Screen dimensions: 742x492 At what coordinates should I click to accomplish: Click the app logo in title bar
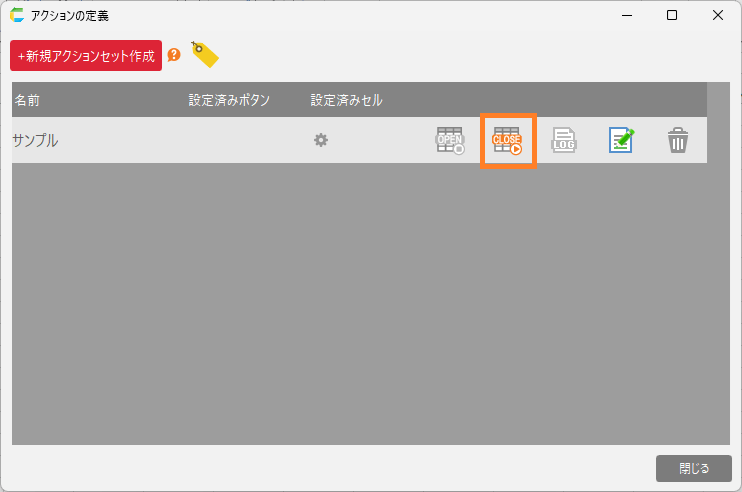coord(17,15)
